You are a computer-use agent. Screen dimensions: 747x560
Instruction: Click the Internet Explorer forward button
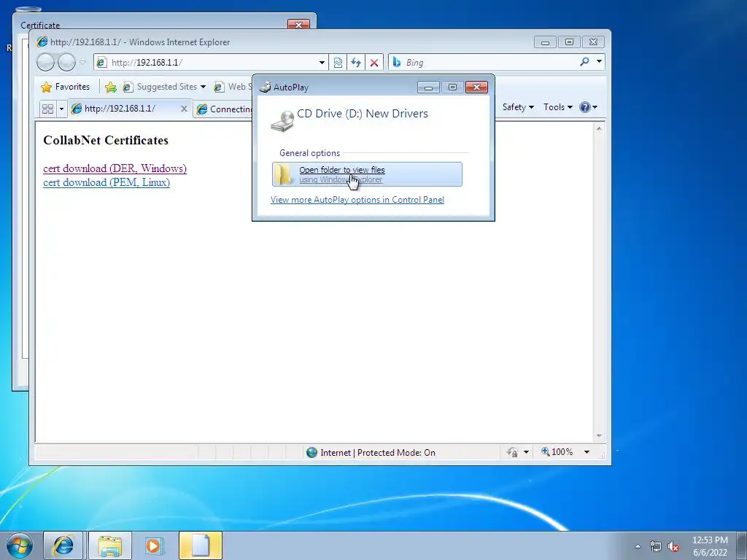(66, 63)
